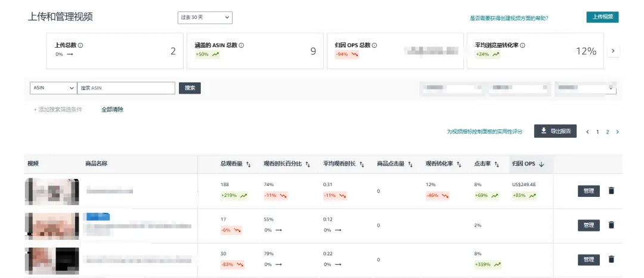Screen dimensions: 644x278
Task: Click 导出报告 export button
Action: (555, 131)
